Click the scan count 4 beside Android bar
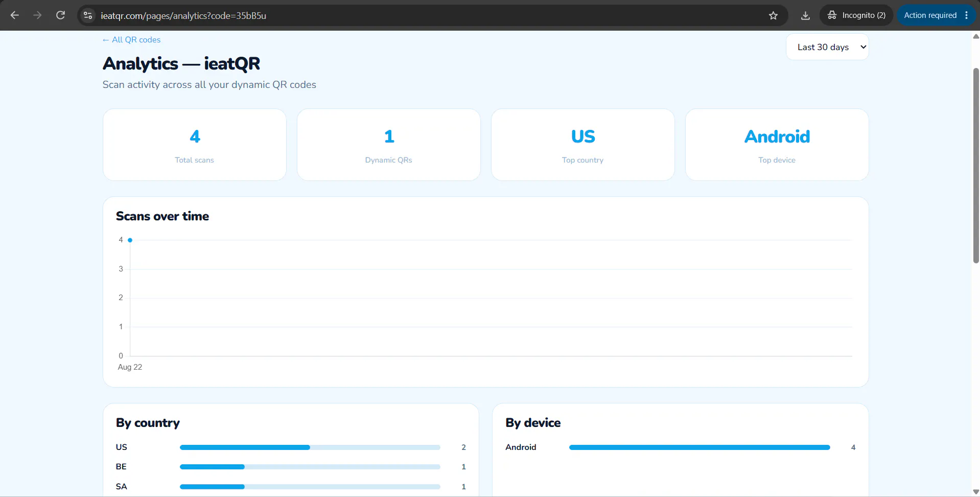Screen dimensions: 980x497 click(x=853, y=447)
